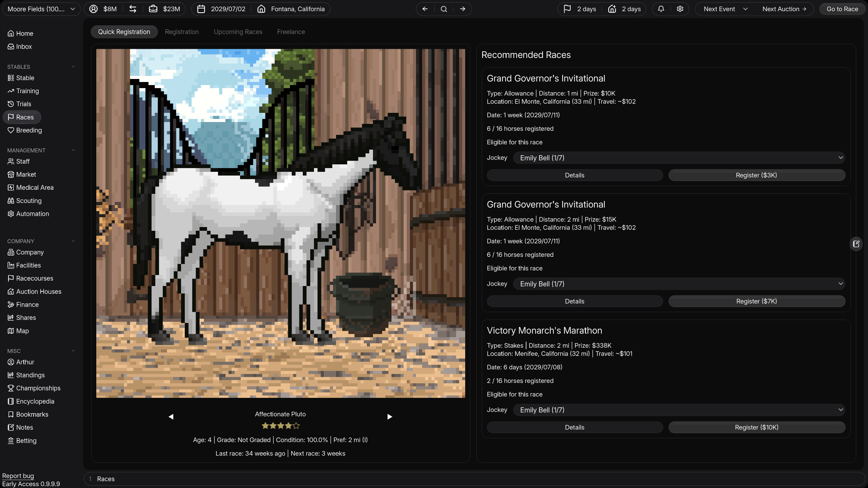This screenshot has width=868, height=488.
Task: Click the Report bug link
Action: coord(18,476)
